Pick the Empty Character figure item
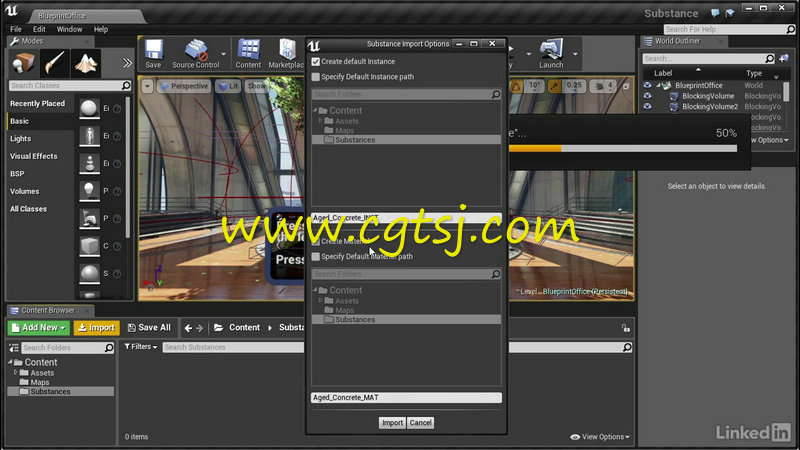 [89, 136]
